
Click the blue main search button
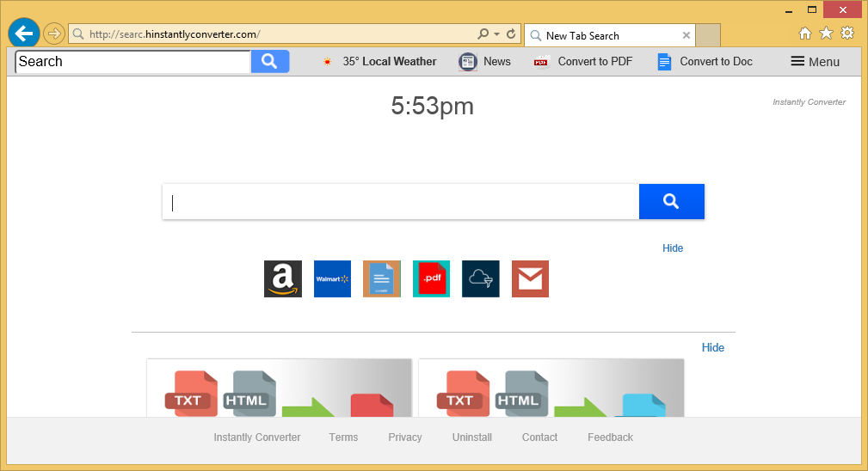(x=671, y=202)
